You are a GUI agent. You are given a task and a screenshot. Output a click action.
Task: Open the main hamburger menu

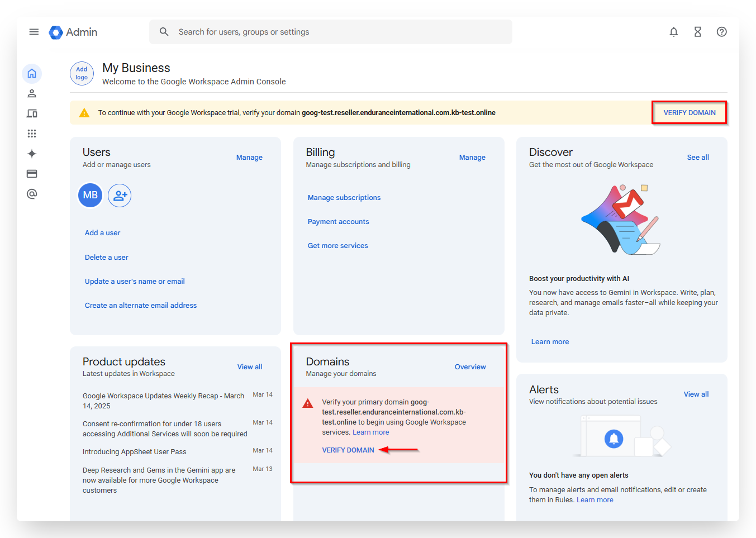click(x=34, y=32)
